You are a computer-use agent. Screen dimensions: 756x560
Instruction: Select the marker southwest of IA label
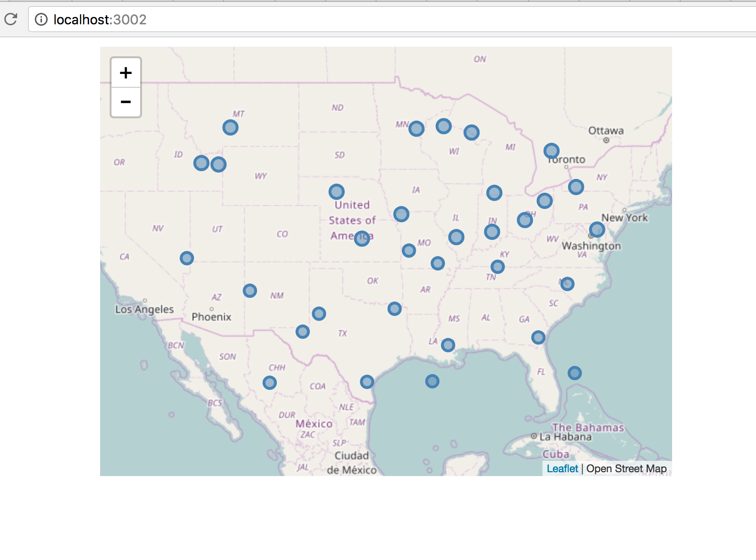tap(401, 214)
